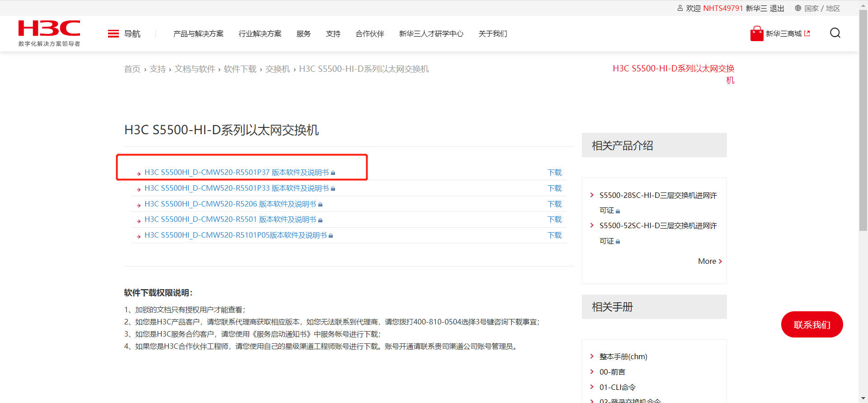
Task: Click the lock icon beside R5206 entry
Action: 321,205
